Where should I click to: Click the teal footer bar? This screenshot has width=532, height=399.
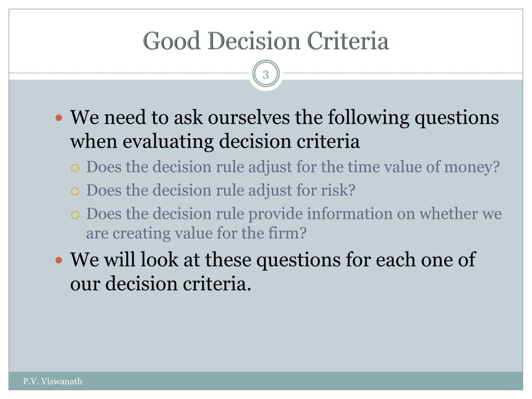[265, 381]
